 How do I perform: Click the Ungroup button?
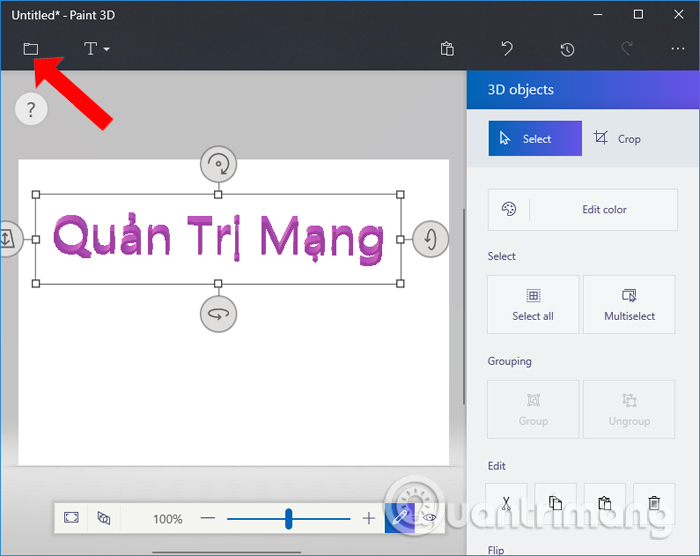(629, 409)
